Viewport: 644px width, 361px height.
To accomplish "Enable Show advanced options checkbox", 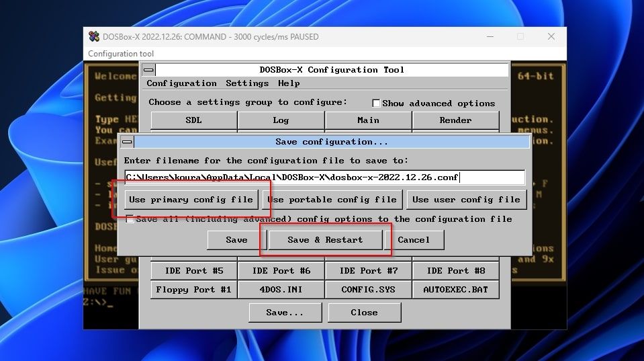I will [376, 104].
